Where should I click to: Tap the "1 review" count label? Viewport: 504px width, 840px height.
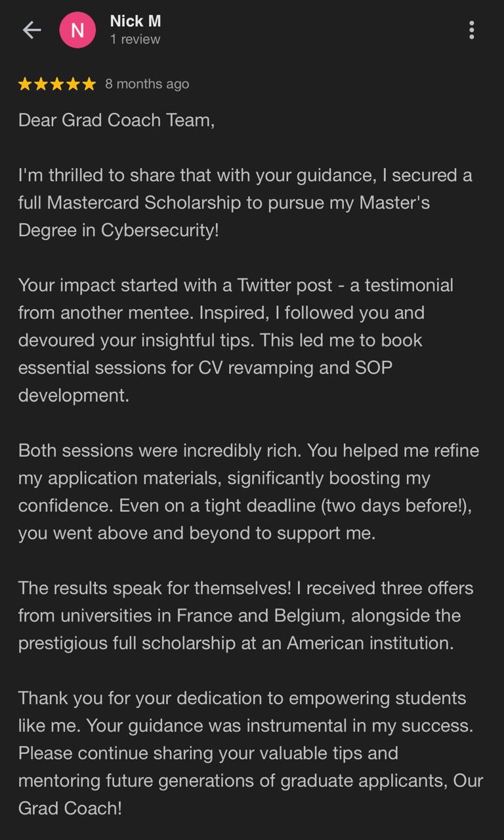click(x=135, y=39)
